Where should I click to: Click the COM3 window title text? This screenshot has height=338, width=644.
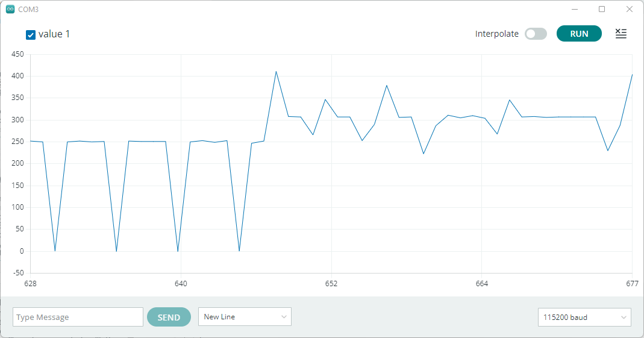28,9
